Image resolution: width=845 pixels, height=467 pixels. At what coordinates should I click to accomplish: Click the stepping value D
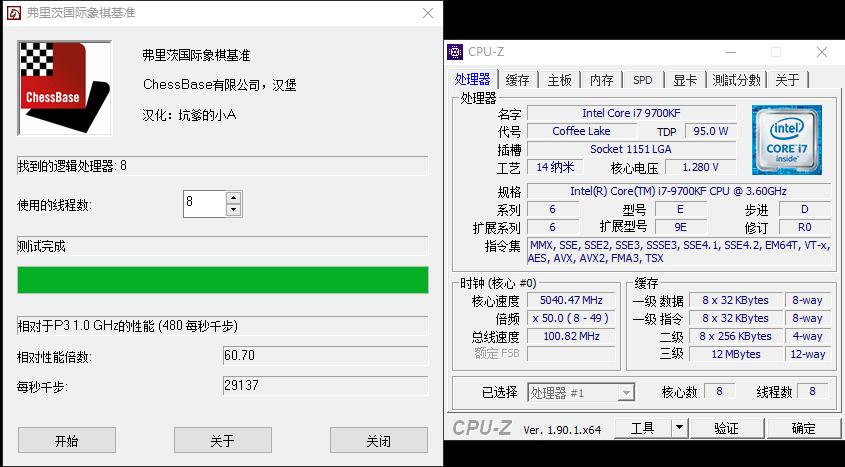[x=805, y=210]
